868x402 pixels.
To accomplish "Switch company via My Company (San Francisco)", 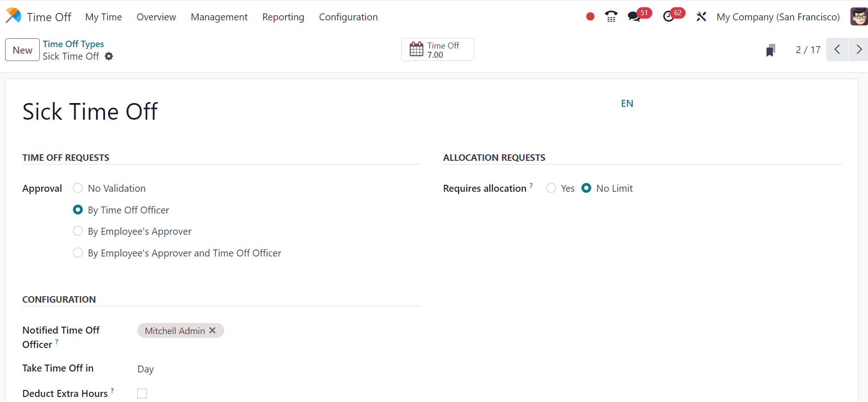I will pos(778,17).
